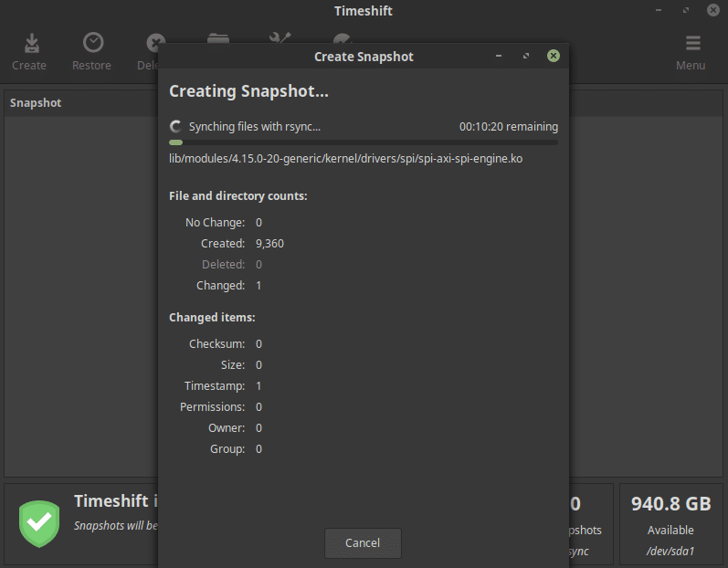The width and height of the screenshot is (728, 568).
Task: Click the Snapshot column header
Action: tap(36, 103)
